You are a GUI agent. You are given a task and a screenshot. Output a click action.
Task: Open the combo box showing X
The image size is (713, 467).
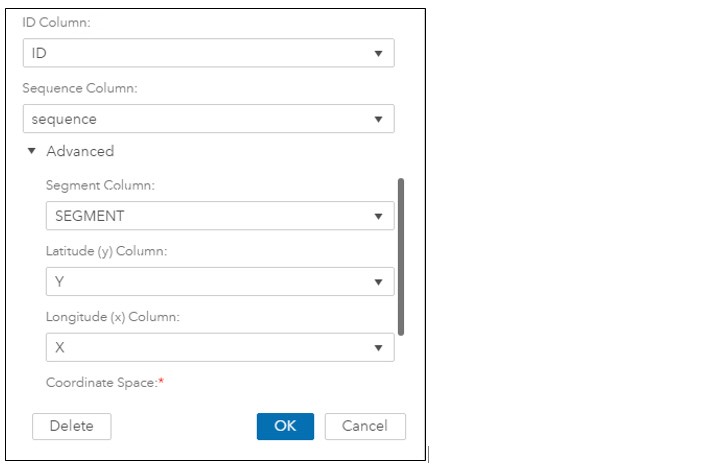click(x=220, y=348)
